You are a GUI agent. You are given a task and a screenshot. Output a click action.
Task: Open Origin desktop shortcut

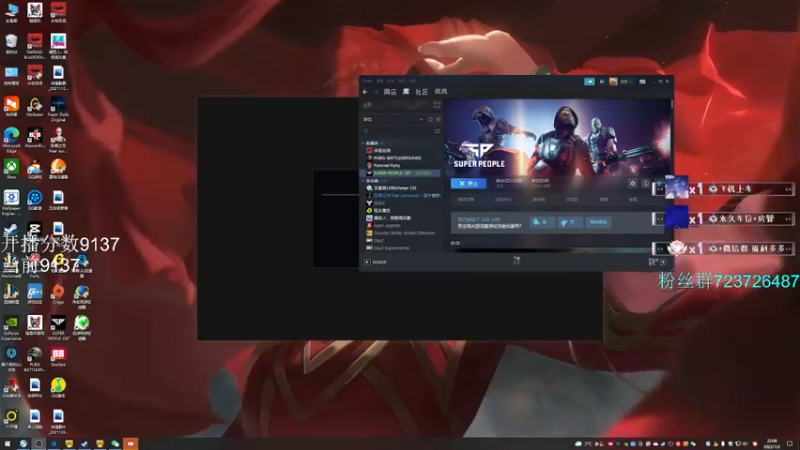[x=58, y=294]
